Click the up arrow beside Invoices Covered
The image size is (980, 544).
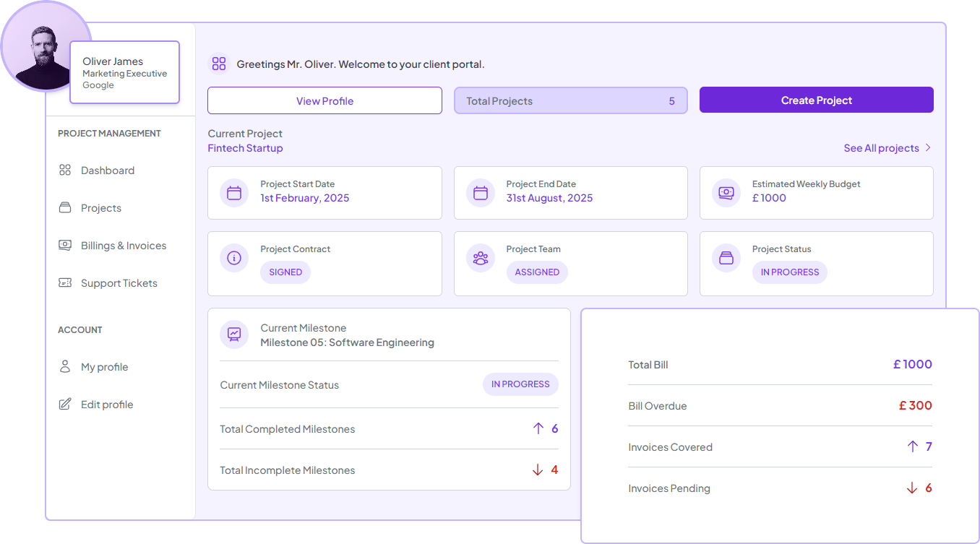pyautogui.click(x=912, y=446)
